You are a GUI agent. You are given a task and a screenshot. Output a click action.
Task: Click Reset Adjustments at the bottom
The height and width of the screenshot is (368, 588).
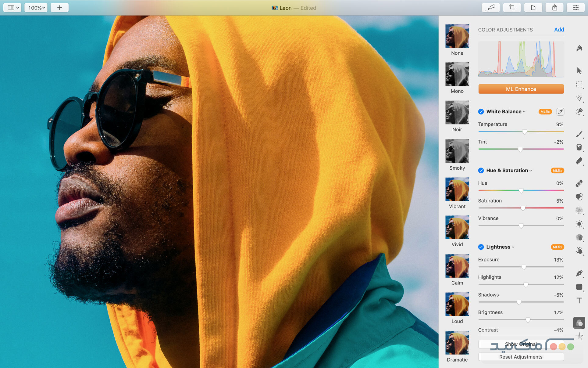coord(521,357)
